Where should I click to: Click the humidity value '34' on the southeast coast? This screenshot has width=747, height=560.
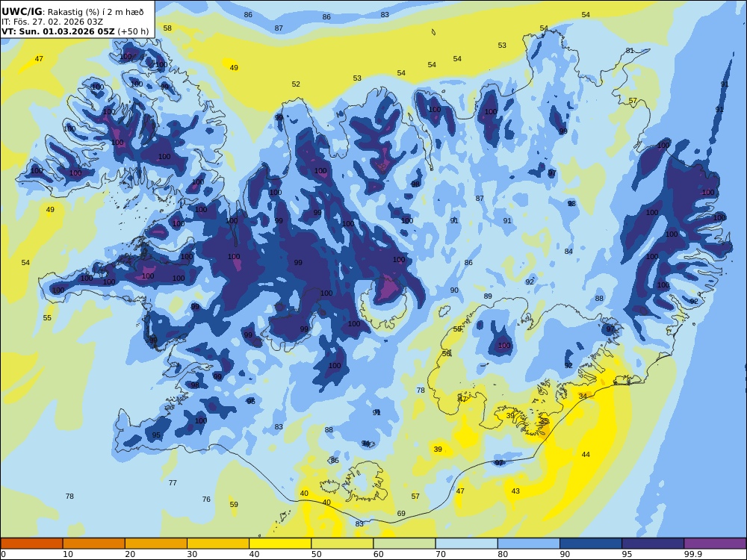[583, 396]
